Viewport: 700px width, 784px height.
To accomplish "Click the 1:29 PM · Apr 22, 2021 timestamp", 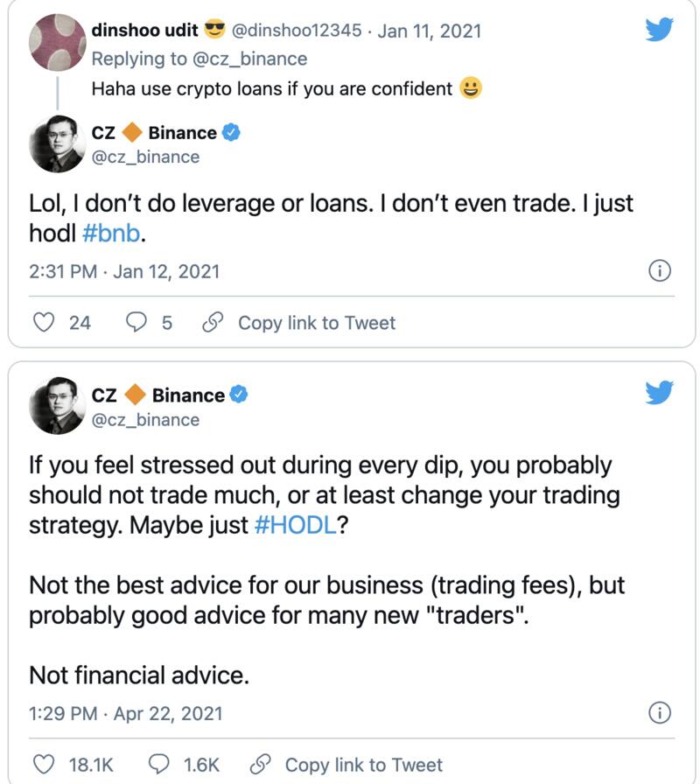I will point(125,713).
